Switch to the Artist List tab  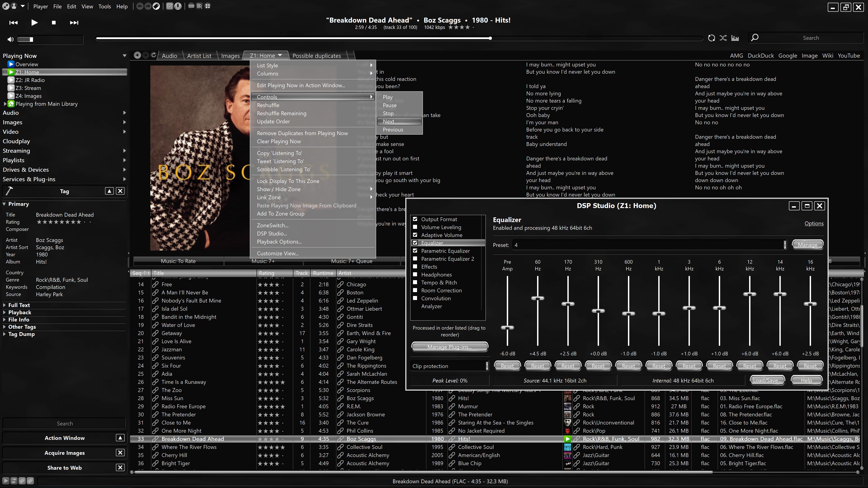click(x=199, y=56)
